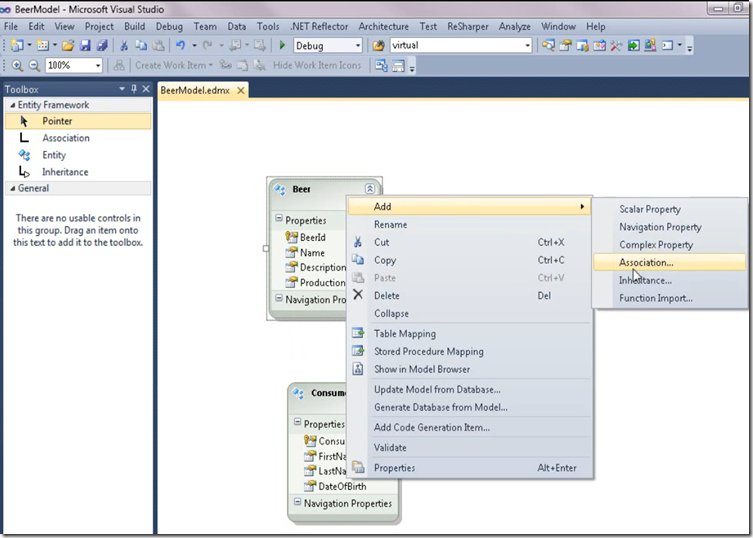Open the 100% zoom level dropdown
Viewport: 753px width, 538px height.
click(98, 65)
